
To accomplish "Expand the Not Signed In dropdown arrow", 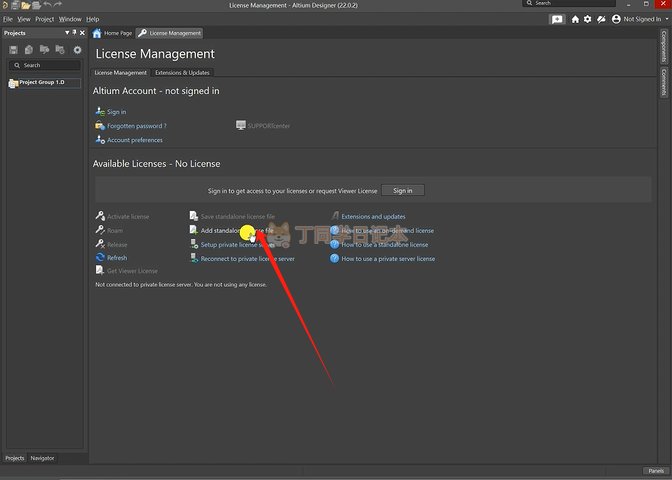I will 667,19.
